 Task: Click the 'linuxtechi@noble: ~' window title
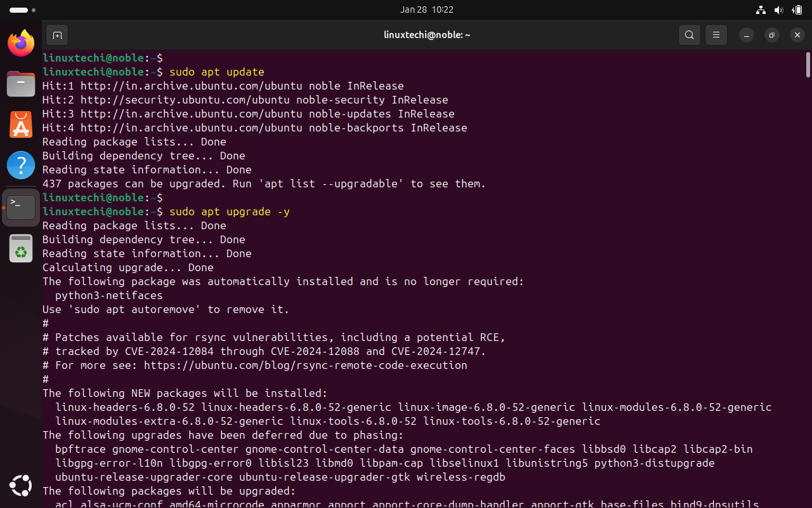427,35
